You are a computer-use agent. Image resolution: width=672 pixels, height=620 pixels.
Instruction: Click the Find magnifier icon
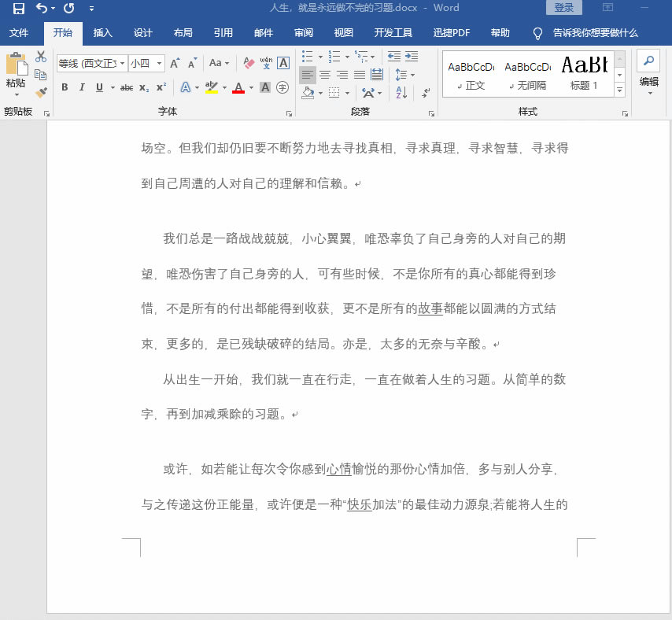click(x=648, y=61)
